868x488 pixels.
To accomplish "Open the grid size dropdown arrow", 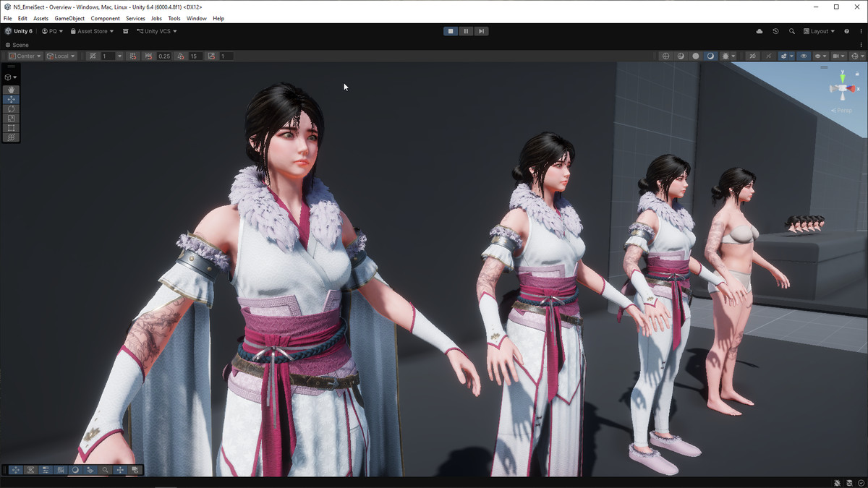I will click(119, 56).
